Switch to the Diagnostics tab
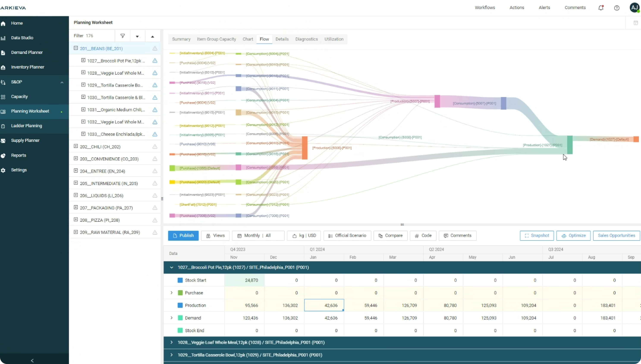Image resolution: width=641 pixels, height=364 pixels. tap(306, 39)
